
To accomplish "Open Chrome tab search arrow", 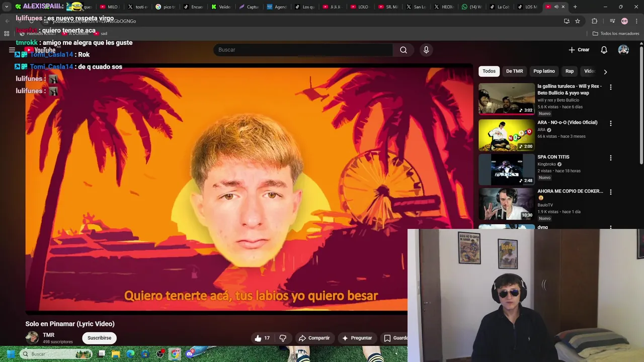I will [x=7, y=7].
